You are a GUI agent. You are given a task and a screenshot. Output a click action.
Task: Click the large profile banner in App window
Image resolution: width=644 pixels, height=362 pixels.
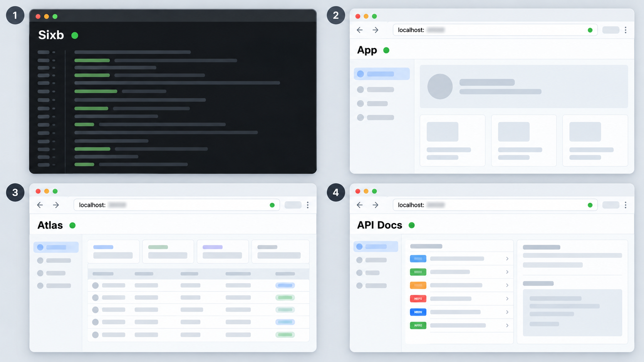tap(524, 87)
